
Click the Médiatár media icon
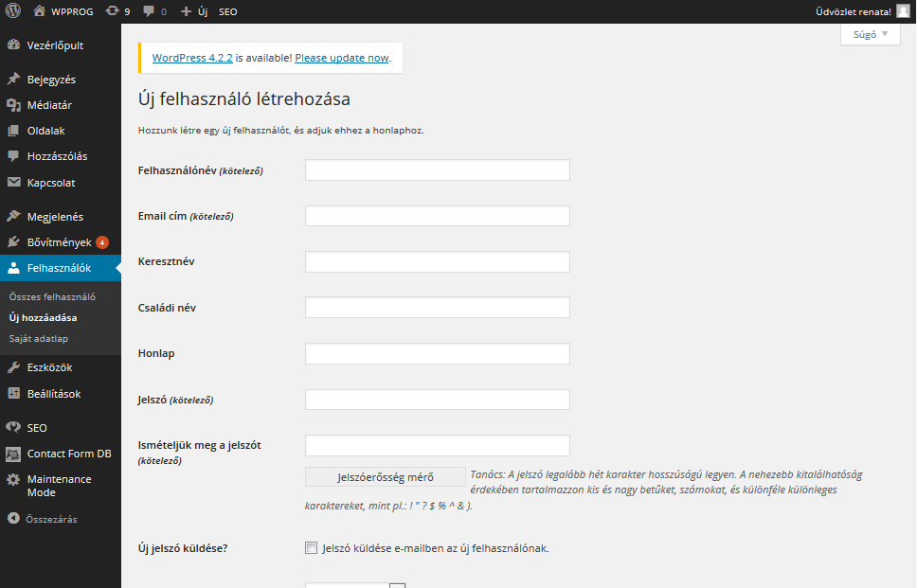13,105
